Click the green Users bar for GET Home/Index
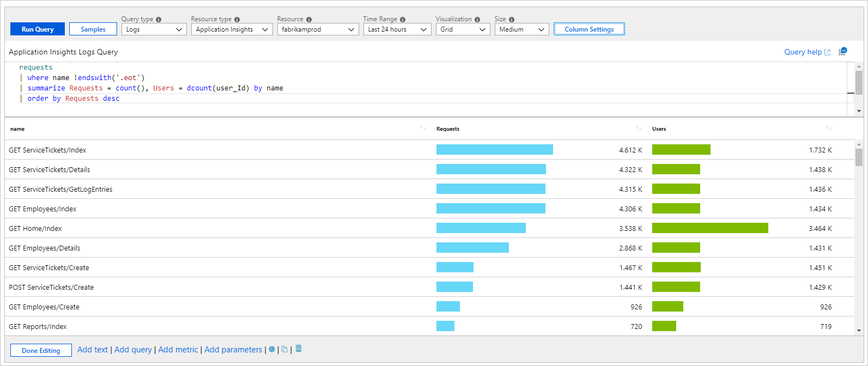868x366 pixels. pos(710,228)
